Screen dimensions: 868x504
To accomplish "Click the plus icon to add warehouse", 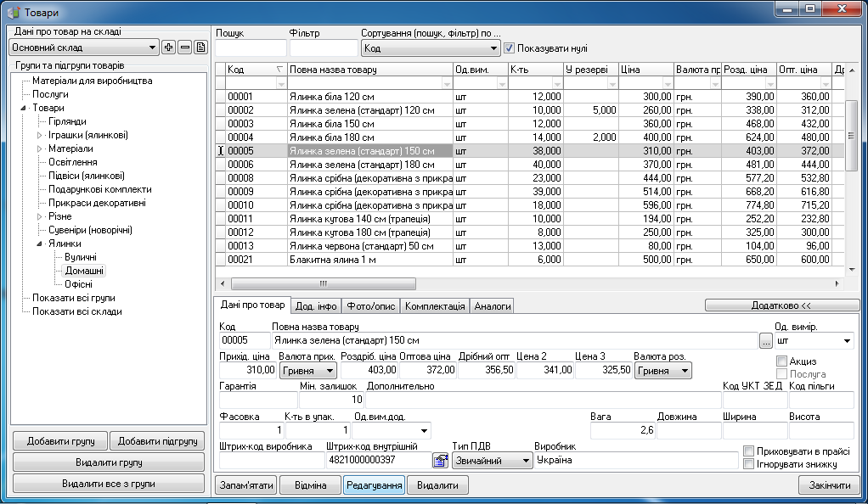I will (x=168, y=48).
